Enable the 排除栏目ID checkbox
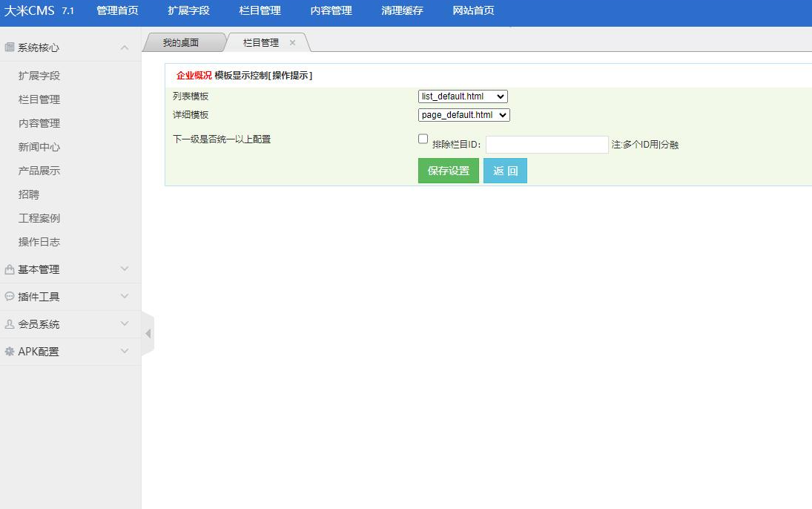 coord(423,138)
